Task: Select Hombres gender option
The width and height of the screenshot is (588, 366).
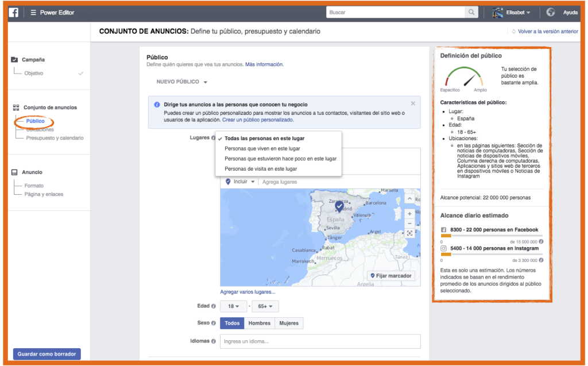Action: pyautogui.click(x=259, y=323)
